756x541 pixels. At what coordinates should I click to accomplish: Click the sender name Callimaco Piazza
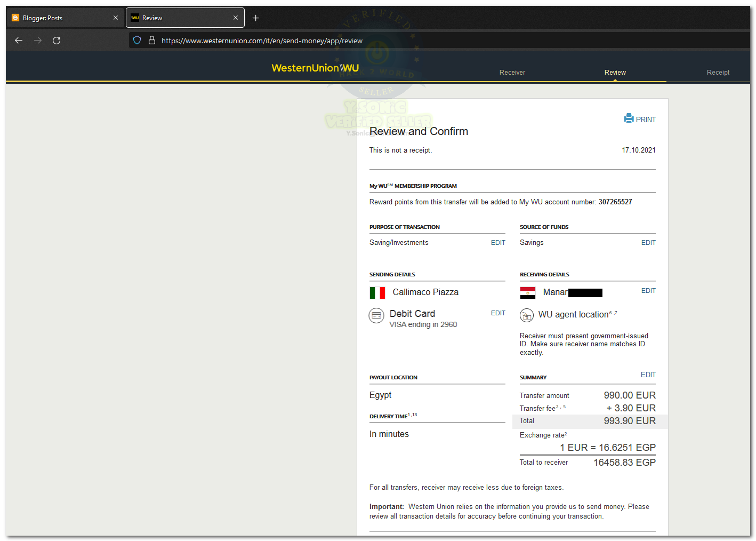(x=425, y=292)
